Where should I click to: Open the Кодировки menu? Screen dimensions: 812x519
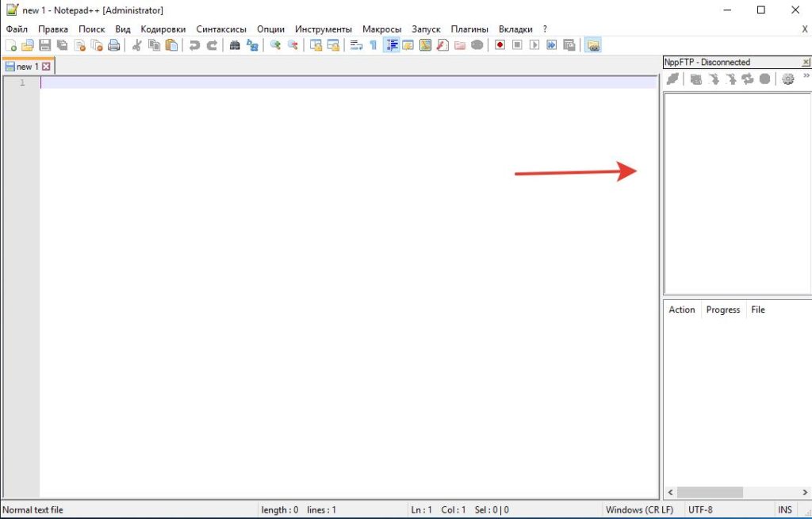(163, 29)
